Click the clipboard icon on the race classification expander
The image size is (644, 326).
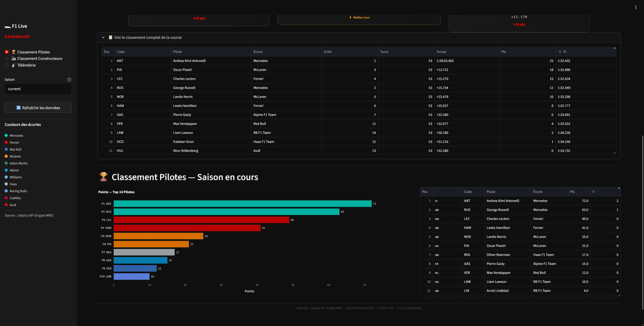point(110,37)
